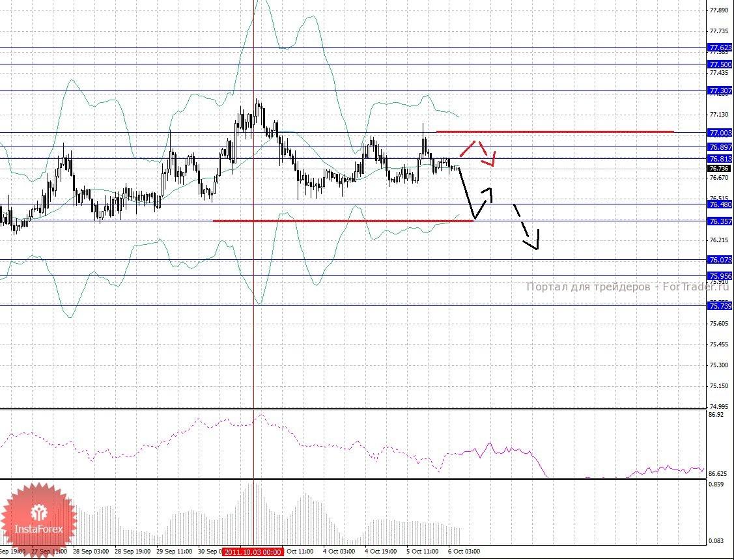Click the 6 Oct 03:00 time label
Image resolution: width=734 pixels, height=560 pixels.
464,552
